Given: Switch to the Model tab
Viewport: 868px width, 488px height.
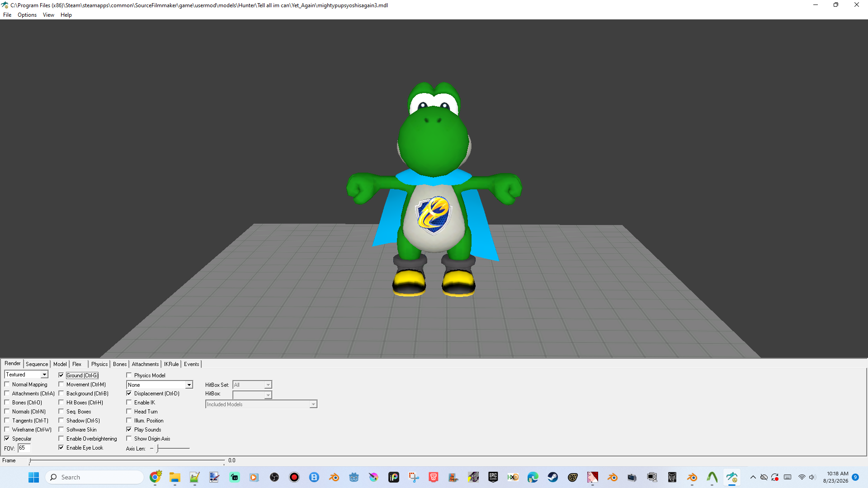Looking at the screenshot, I should coord(60,364).
